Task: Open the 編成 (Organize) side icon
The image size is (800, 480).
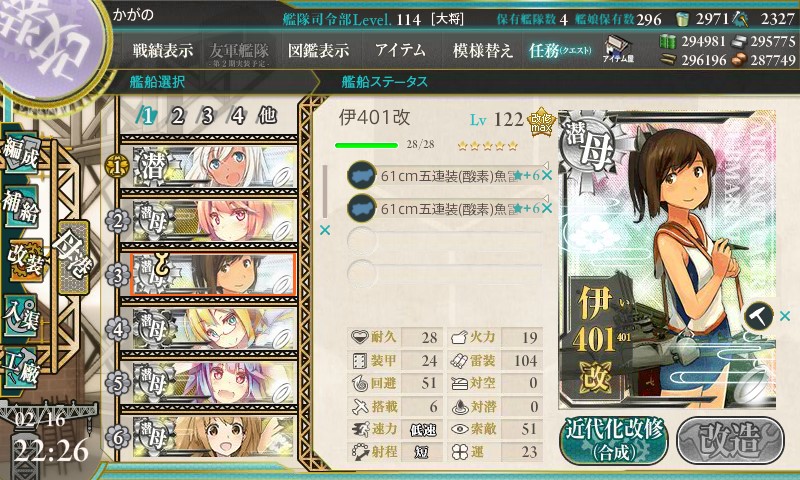Action: (x=21, y=153)
